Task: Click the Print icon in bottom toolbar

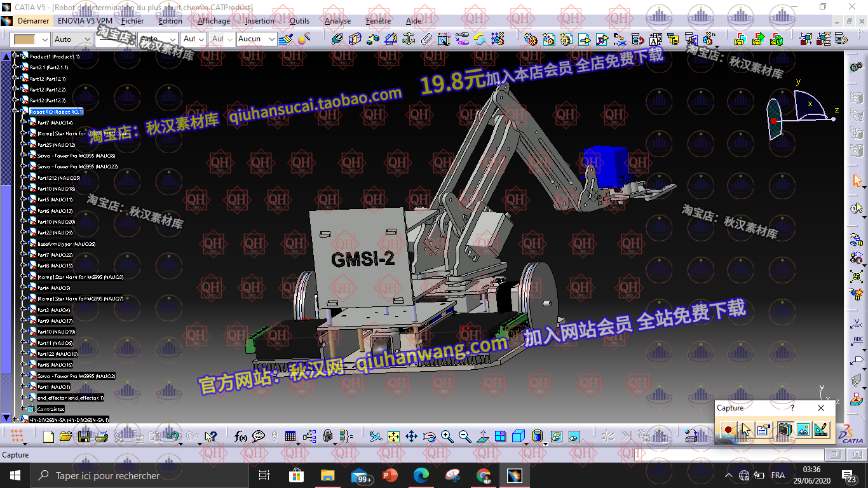Action: point(101,437)
